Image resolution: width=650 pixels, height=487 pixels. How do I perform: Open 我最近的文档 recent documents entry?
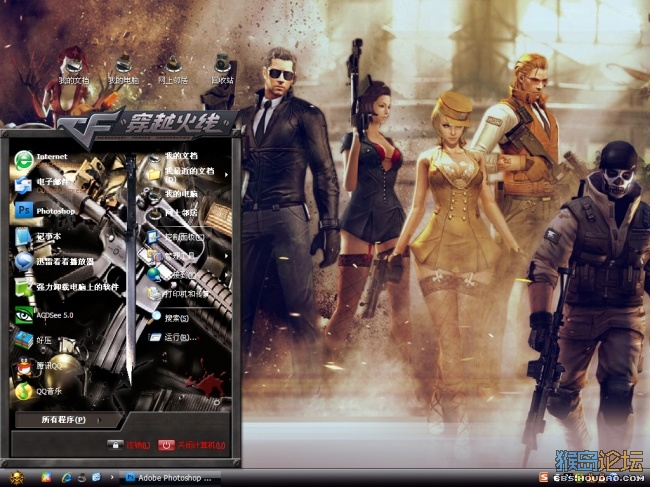(182, 174)
